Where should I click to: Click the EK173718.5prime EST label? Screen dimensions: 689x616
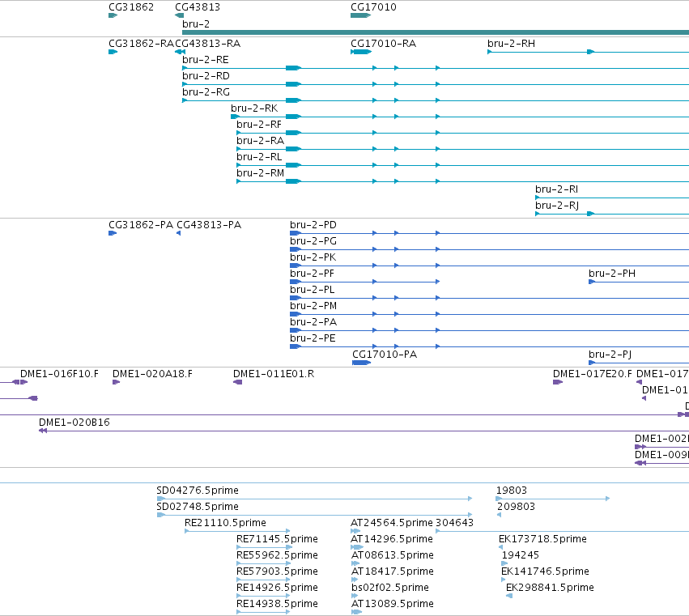click(542, 539)
